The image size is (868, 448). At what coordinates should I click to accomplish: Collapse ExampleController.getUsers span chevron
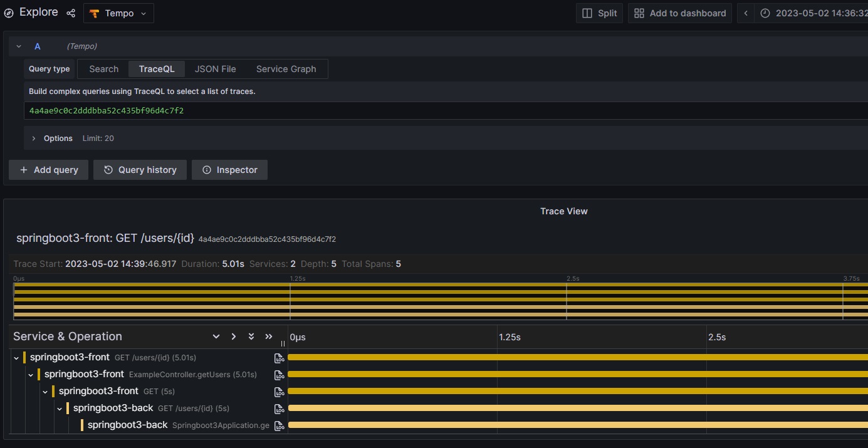[31, 375]
